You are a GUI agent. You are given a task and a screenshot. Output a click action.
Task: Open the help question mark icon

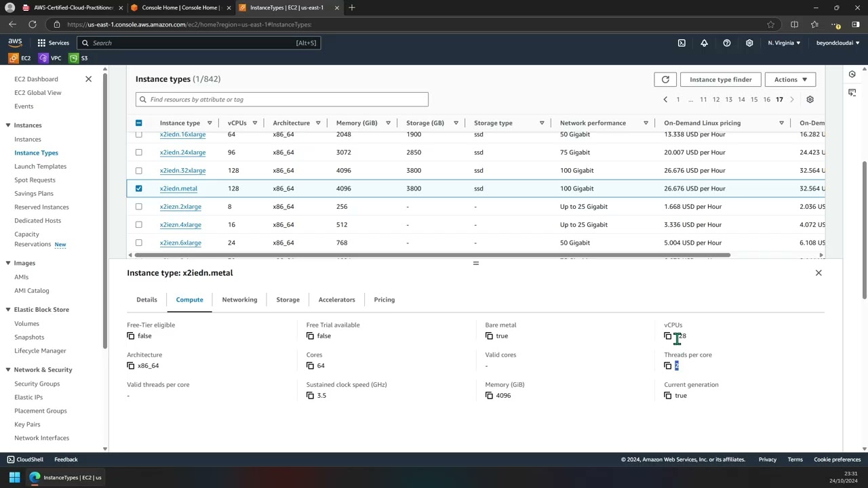coord(726,43)
